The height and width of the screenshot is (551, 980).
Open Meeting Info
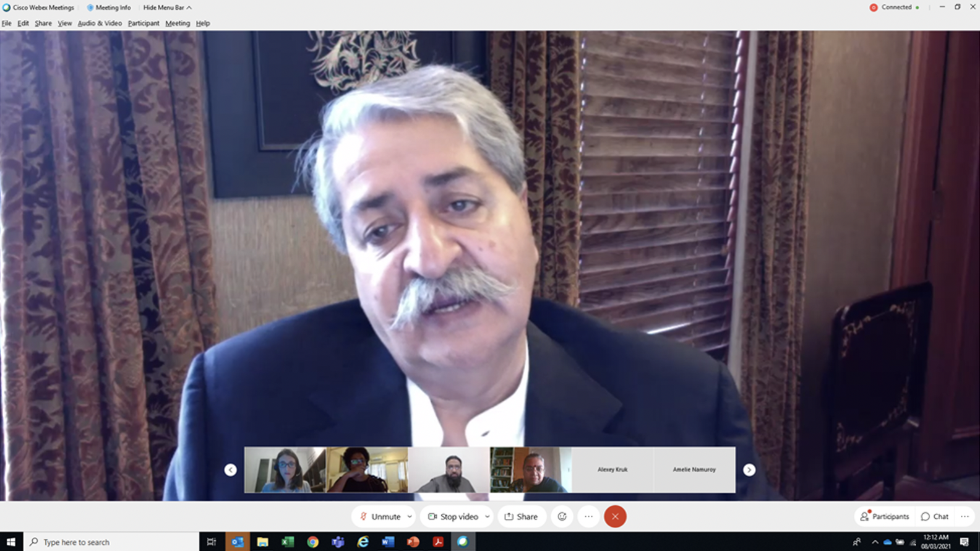pos(109,7)
